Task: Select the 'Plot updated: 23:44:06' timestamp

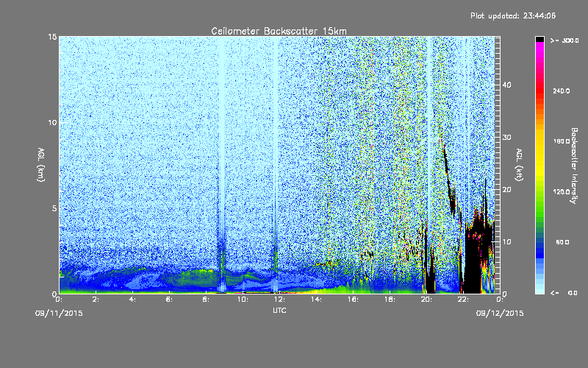Action: 513,15
